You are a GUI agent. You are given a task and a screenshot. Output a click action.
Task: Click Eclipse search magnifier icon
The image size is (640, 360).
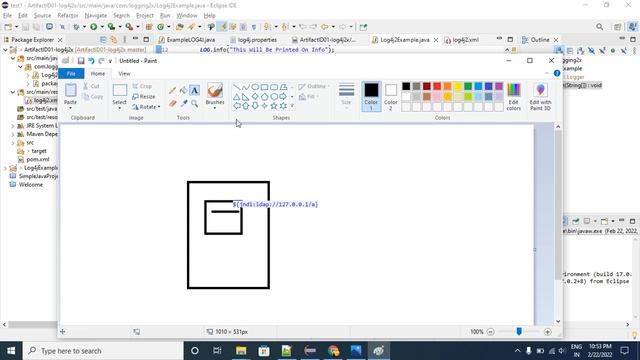[599, 27]
